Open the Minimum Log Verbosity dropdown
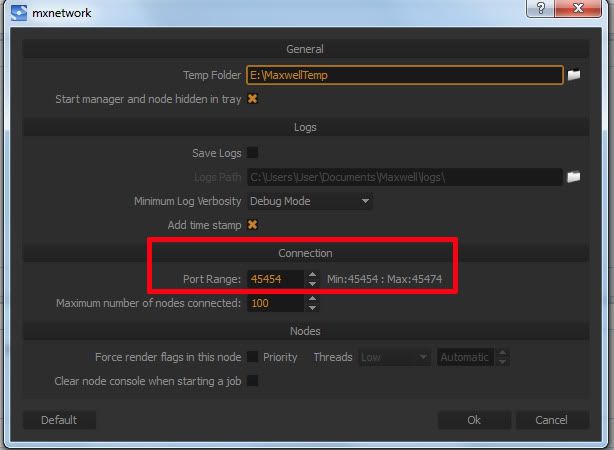Image resolution: width=614 pixels, height=450 pixels. point(310,201)
